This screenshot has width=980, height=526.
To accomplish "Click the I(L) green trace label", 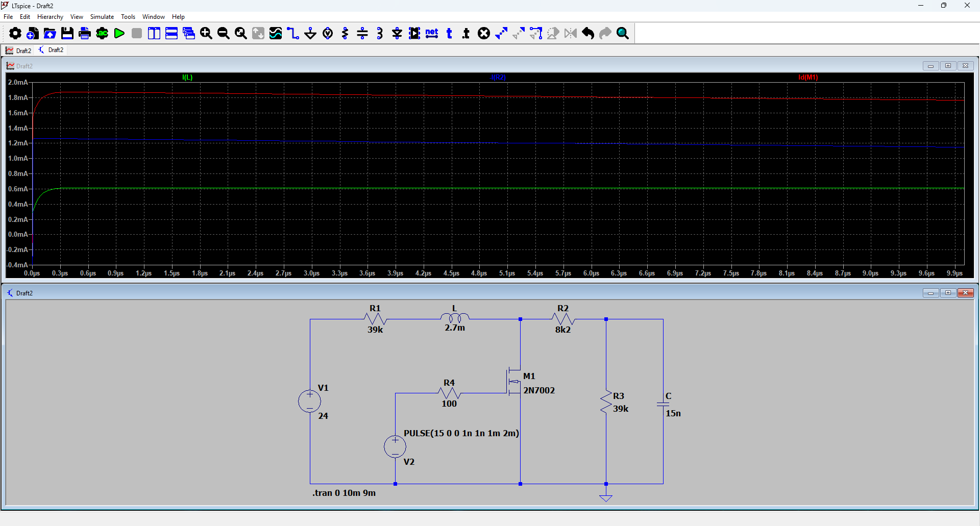I will click(x=187, y=78).
